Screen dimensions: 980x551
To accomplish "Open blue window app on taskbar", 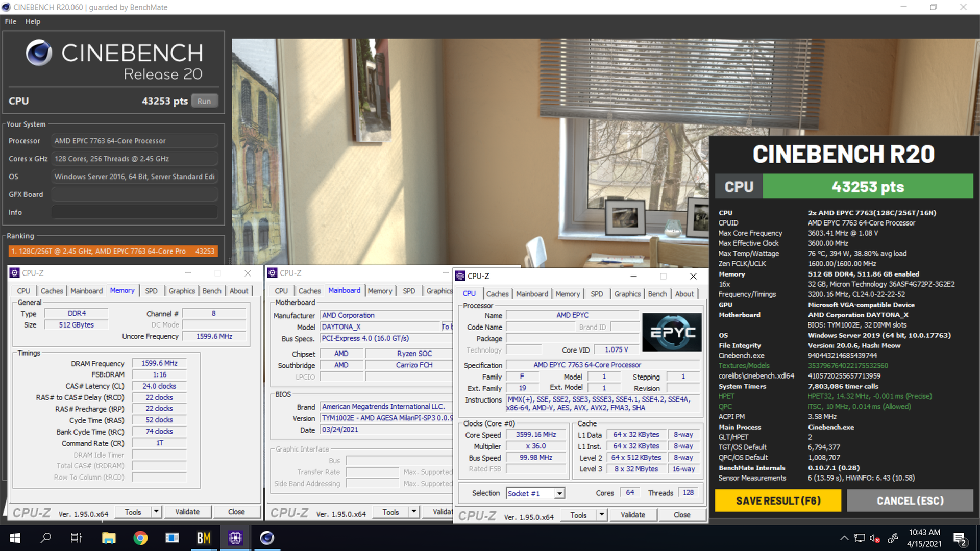I will [172, 538].
